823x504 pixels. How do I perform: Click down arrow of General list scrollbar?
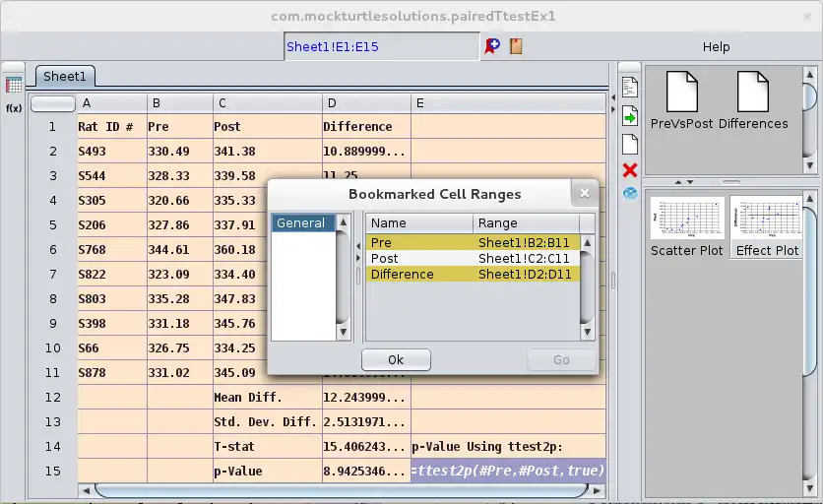[343, 332]
